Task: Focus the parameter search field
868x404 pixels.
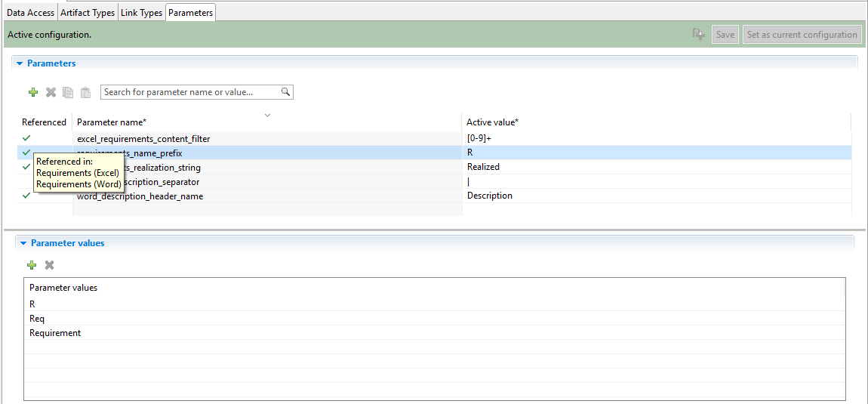Action: click(x=190, y=92)
